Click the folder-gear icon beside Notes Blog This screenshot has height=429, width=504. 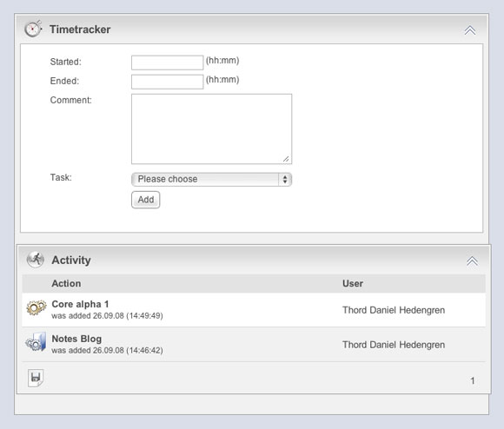pos(36,342)
